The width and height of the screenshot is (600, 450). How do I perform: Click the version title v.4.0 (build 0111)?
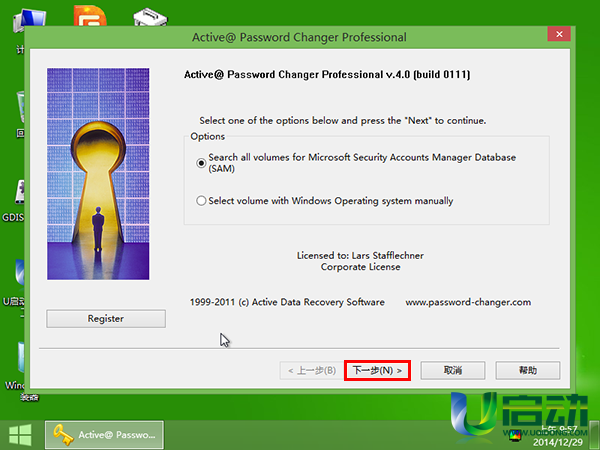pyautogui.click(x=327, y=74)
